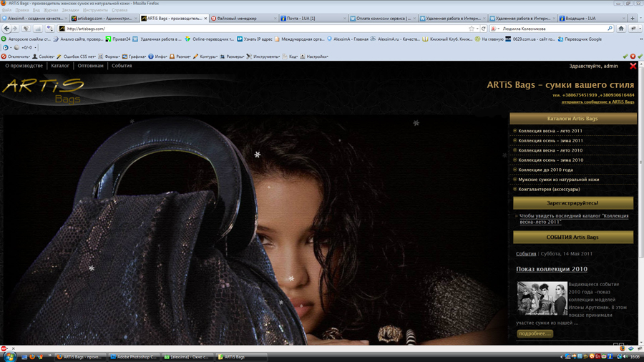Open the Код developer toolbar dropdown
644x362 pixels.
(290, 57)
